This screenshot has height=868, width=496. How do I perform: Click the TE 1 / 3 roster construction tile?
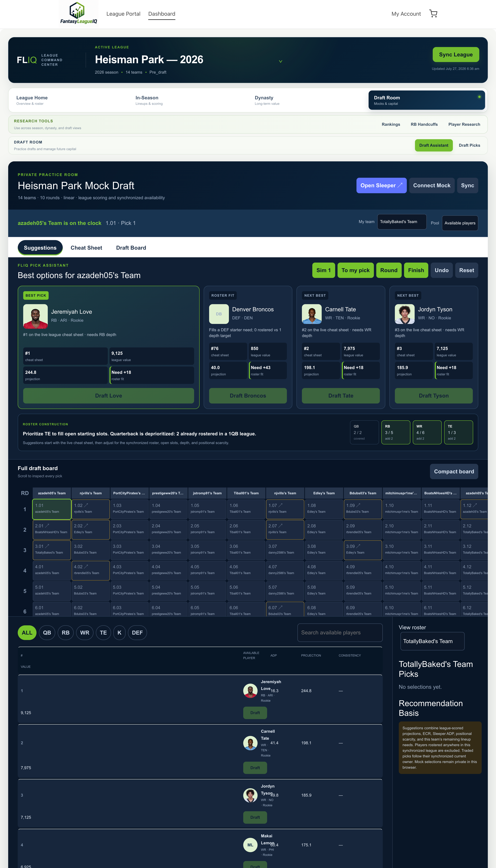point(458,432)
